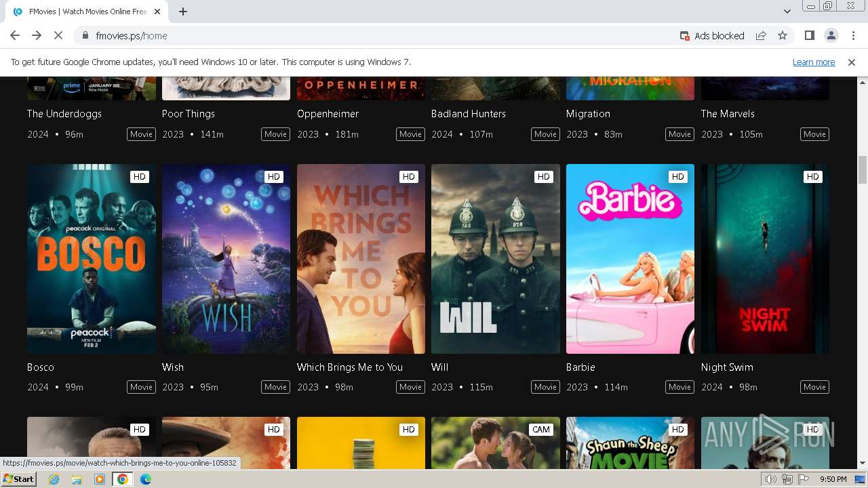Open the Barbie movie poster

click(630, 259)
